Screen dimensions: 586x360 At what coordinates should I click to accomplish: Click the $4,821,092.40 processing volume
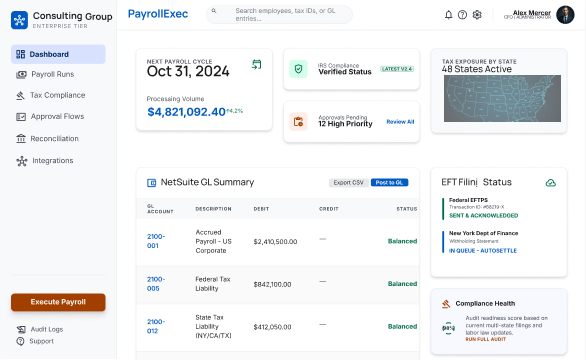pos(186,112)
